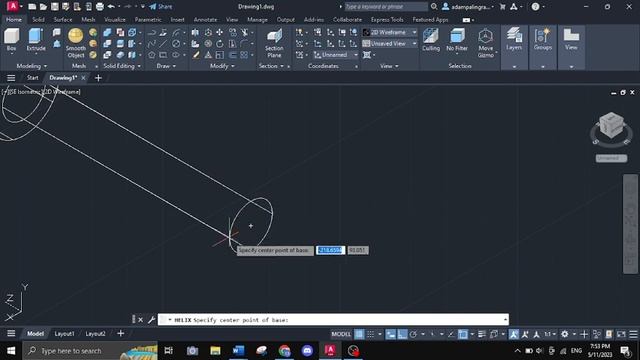Click the No Filter selection icon
This screenshot has width=640, height=360.
457,40
